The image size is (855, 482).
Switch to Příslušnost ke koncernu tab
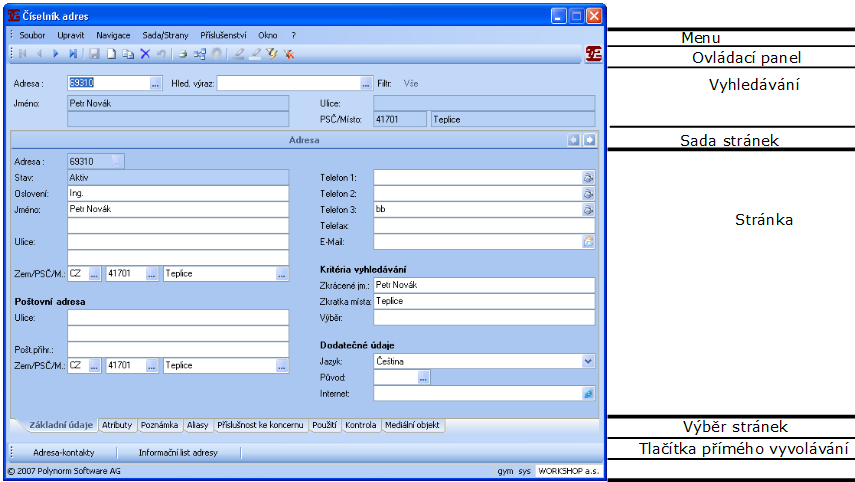(x=260, y=425)
